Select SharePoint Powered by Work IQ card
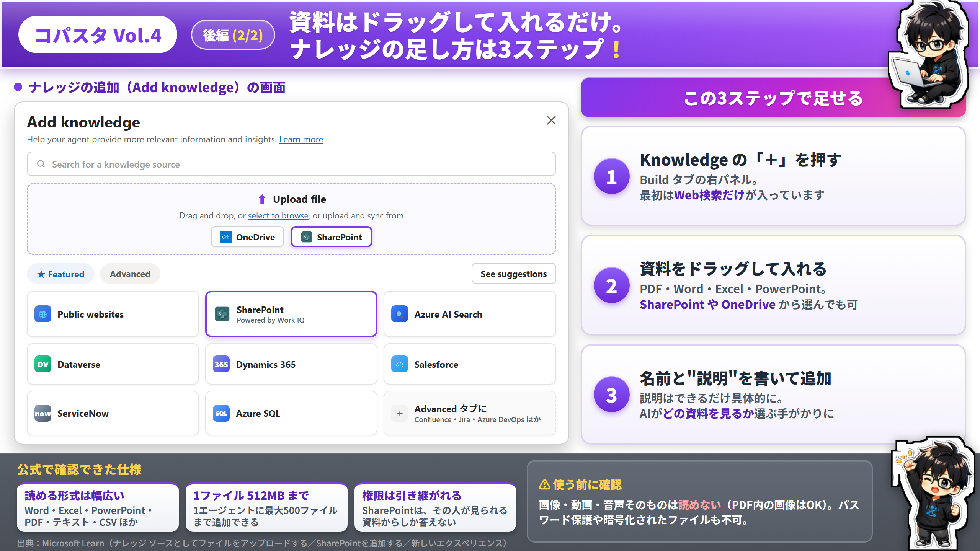Image resolution: width=980 pixels, height=551 pixels. (x=291, y=314)
